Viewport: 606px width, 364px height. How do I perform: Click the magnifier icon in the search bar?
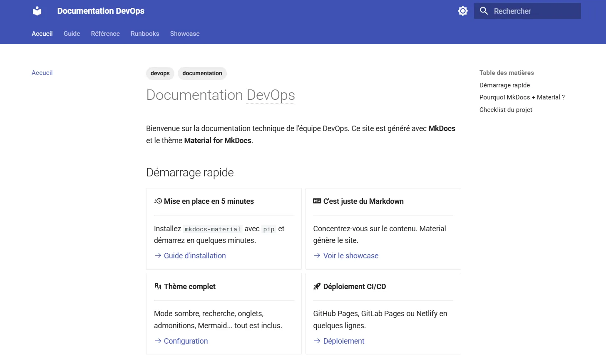click(484, 11)
